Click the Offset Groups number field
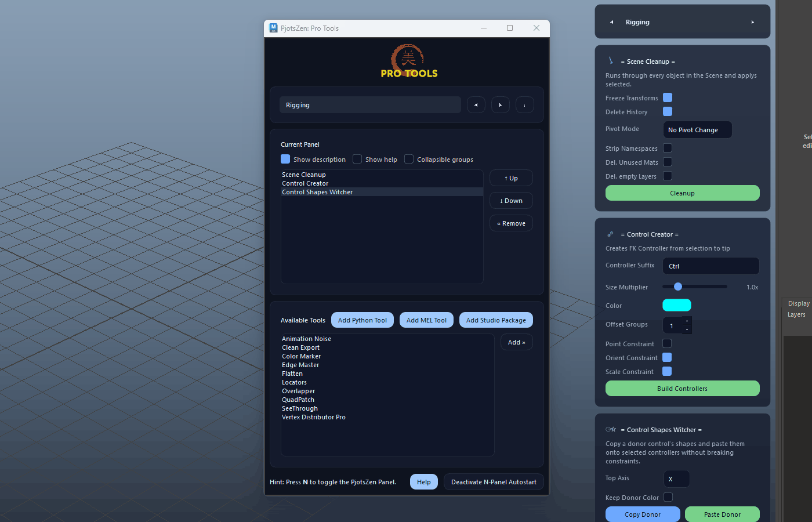This screenshot has width=812, height=522. (x=673, y=326)
